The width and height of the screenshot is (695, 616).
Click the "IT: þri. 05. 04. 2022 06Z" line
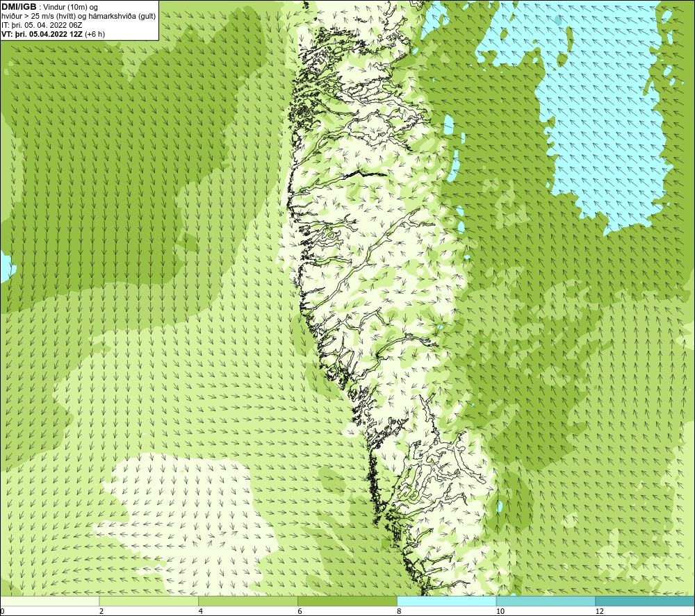42,25
